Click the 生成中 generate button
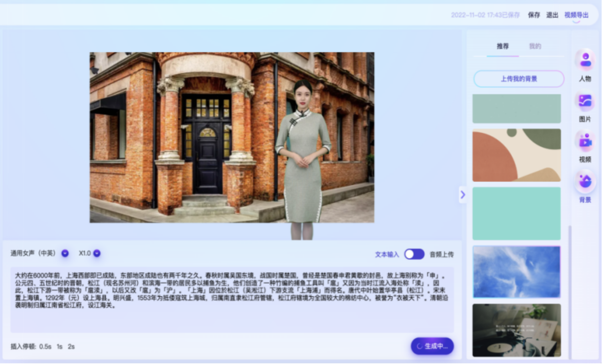This screenshot has width=603, height=364. (x=432, y=346)
